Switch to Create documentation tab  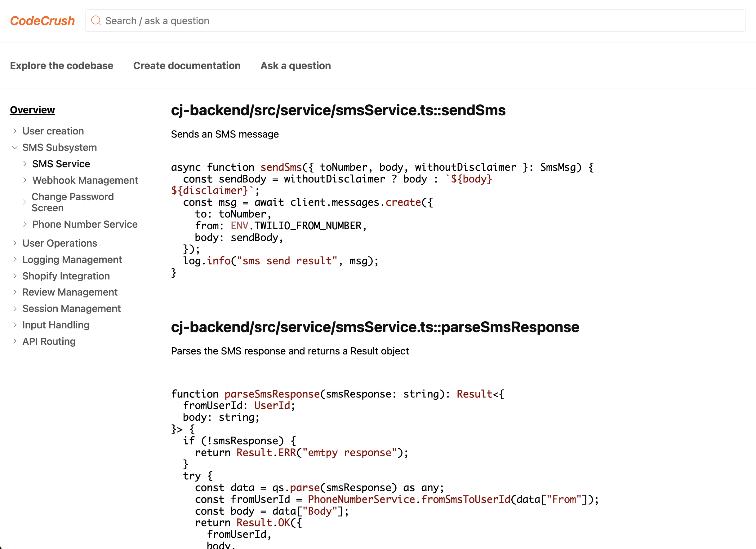(x=187, y=66)
